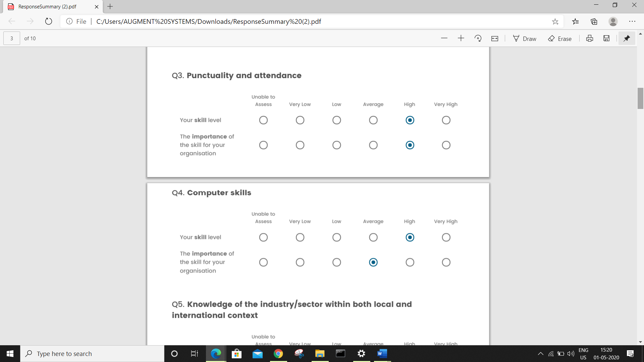
Task: Select Q3 skill level Very Low
Action: [x=300, y=120]
